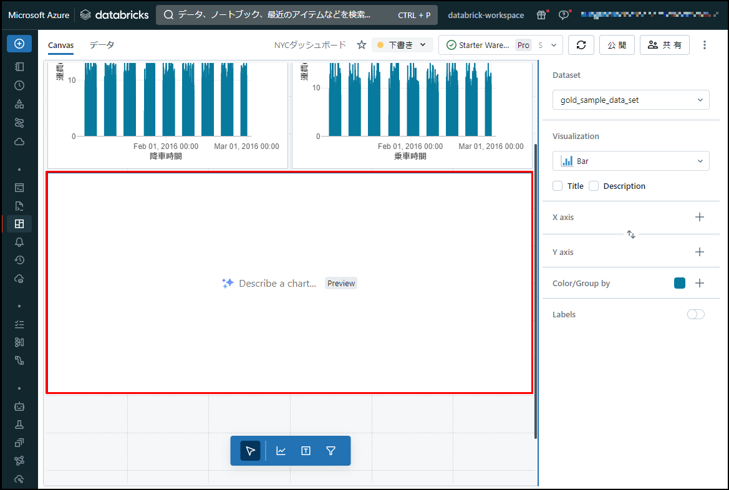Viewport: 729px width, 490px height.
Task: Click the refresh dashboard icon button
Action: [x=581, y=45]
